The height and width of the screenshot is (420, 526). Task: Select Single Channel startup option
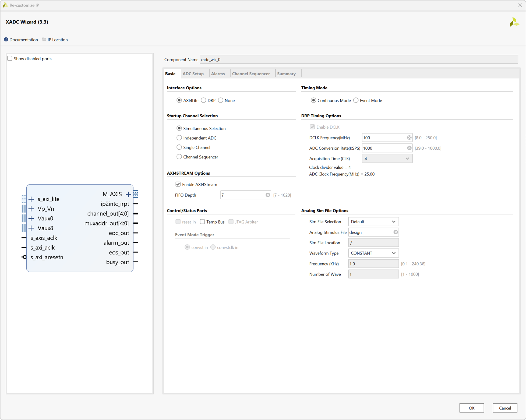(x=179, y=147)
